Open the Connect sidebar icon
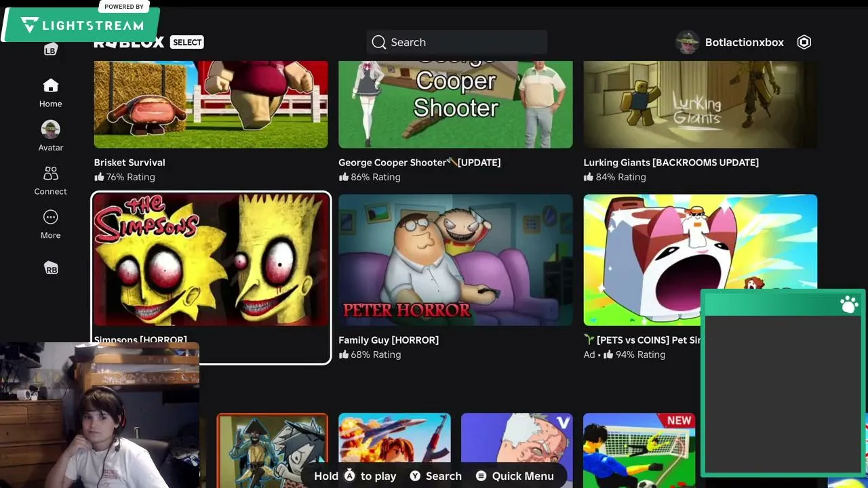Image resolution: width=868 pixels, height=488 pixels. [x=50, y=173]
